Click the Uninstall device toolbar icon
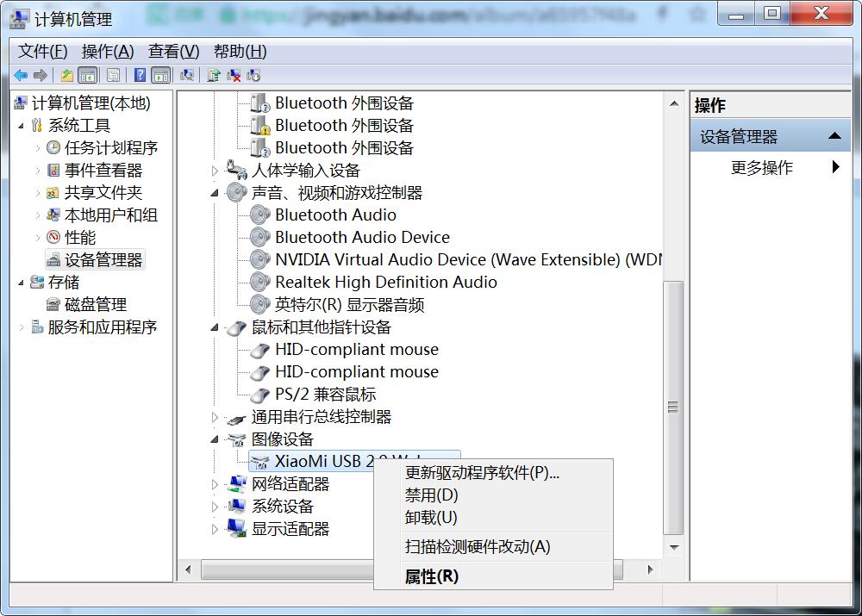This screenshot has width=862, height=616. click(x=234, y=75)
